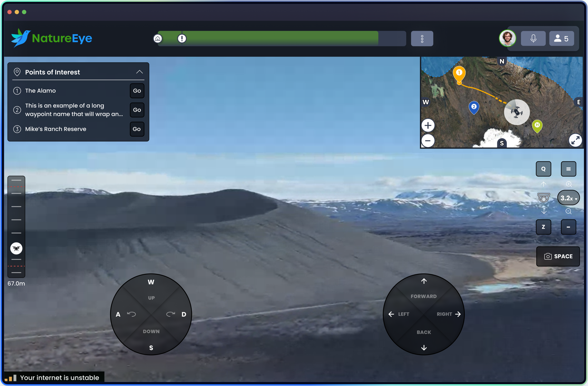
Task: Expand the minimap to fullscreen
Action: [575, 140]
